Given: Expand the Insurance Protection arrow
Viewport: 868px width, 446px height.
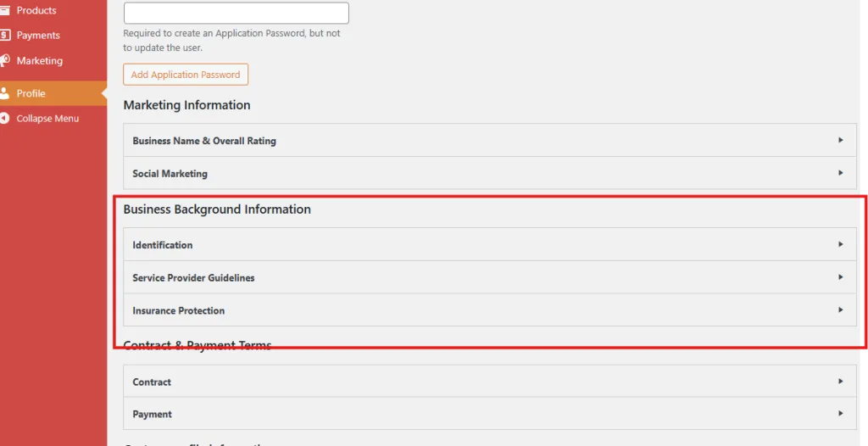Looking at the screenshot, I should click(x=840, y=310).
